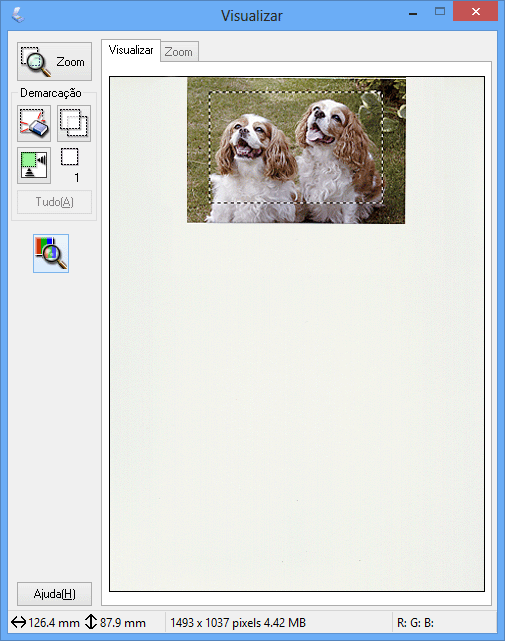Viewport: 505px width, 641px height.
Task: Click the height arrow icon in status bar
Action: coord(90,622)
